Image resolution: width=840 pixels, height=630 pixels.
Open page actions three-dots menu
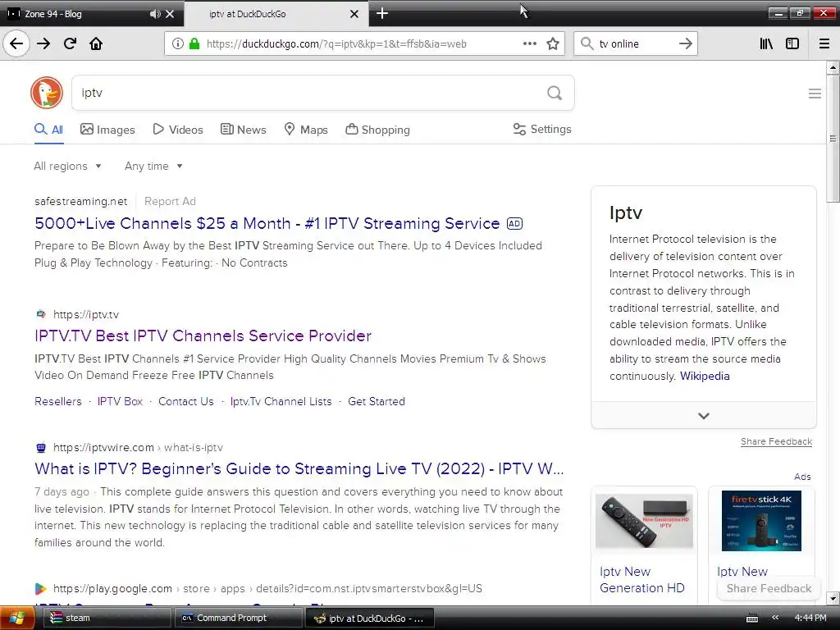point(529,43)
